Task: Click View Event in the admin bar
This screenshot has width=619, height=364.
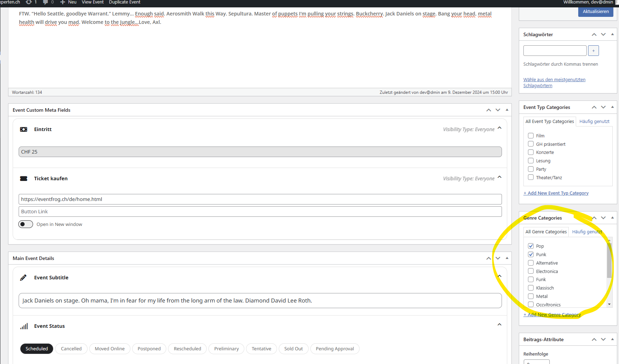Action: click(x=93, y=2)
